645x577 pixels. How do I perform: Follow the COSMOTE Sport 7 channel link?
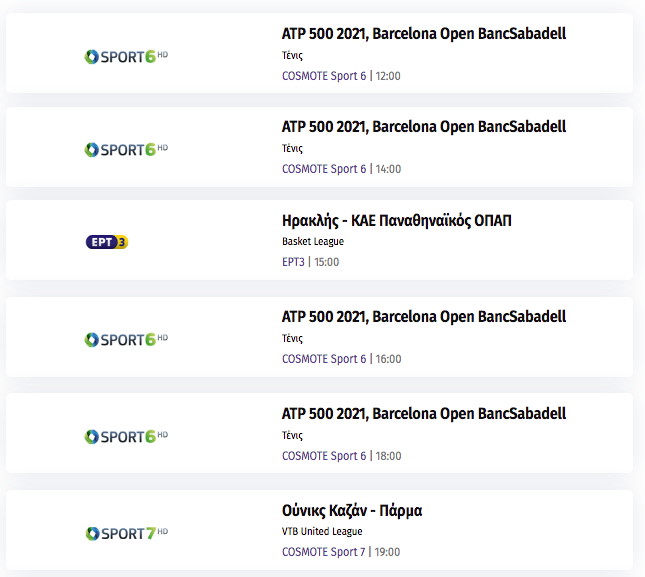coord(323,552)
